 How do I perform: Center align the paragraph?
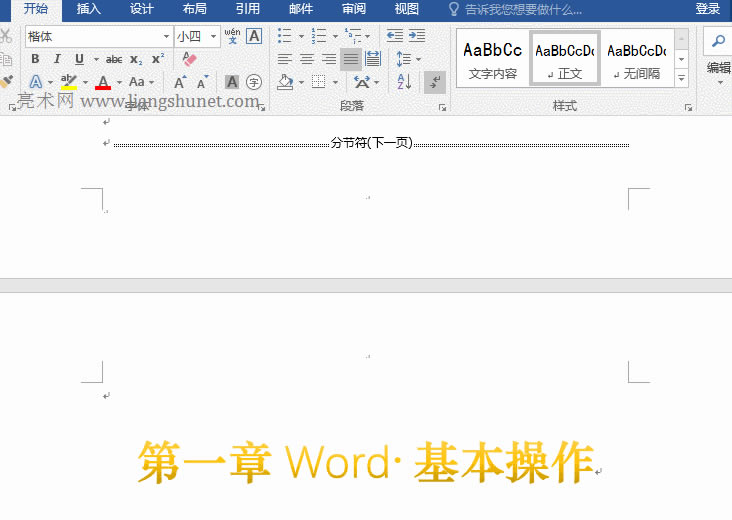tap(307, 59)
